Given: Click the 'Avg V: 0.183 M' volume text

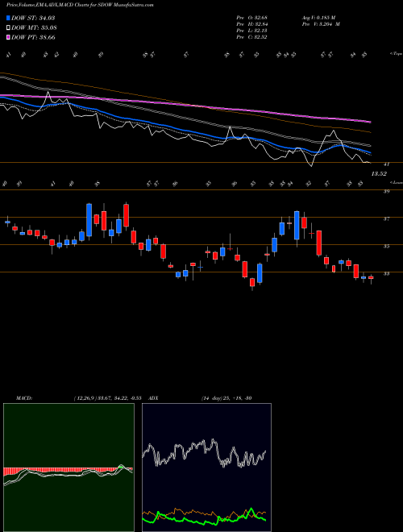Looking at the screenshot, I should (x=318, y=18).
